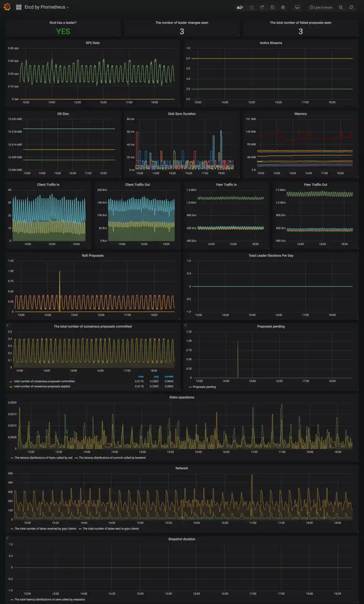Toggle the 'Proposals pending' legend series

pyautogui.click(x=204, y=387)
